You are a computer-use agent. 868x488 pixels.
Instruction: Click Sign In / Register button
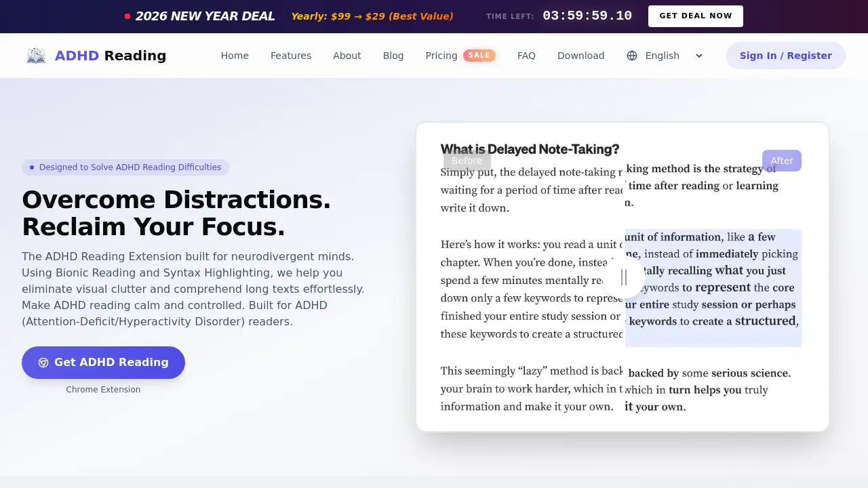click(786, 56)
